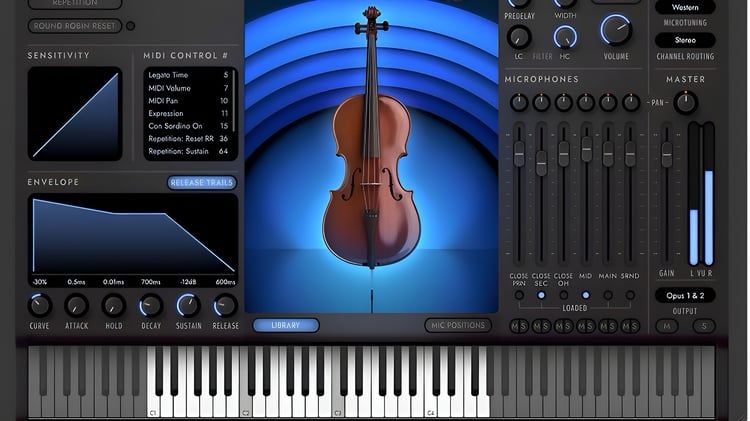Click the Curve envelope knob

pos(40,305)
